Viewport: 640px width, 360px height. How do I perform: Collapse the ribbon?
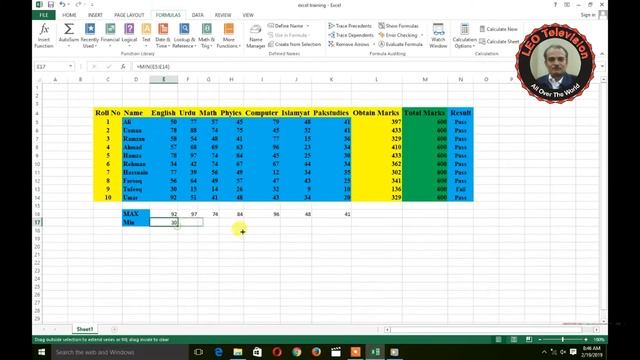pos(602,54)
